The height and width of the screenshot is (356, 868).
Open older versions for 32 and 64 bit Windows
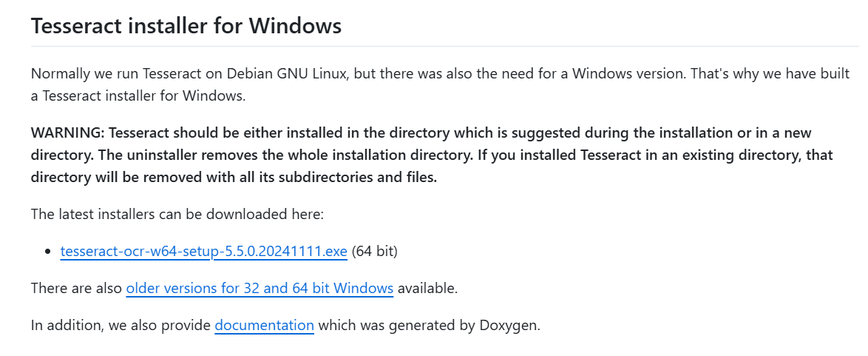pyautogui.click(x=260, y=289)
